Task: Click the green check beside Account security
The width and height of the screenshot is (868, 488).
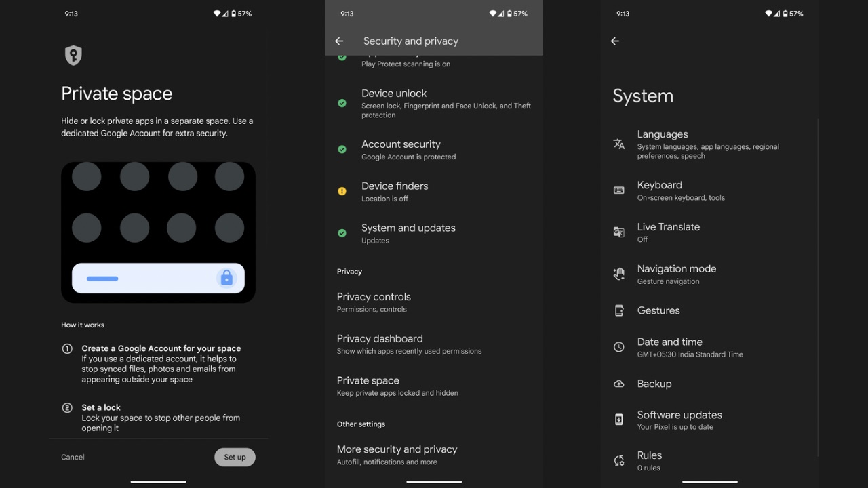Action: (342, 149)
